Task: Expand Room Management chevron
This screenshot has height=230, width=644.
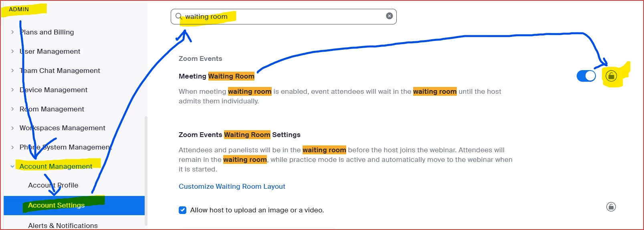Action: tap(12, 109)
